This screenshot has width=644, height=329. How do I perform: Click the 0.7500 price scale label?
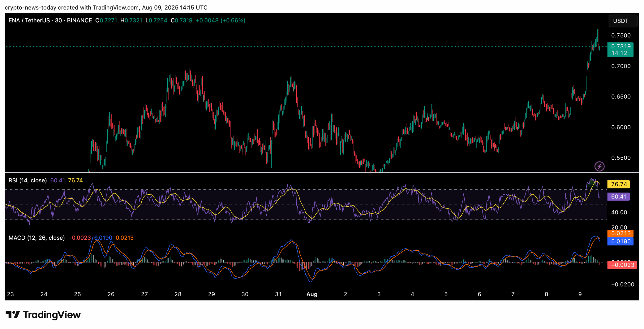click(x=621, y=35)
